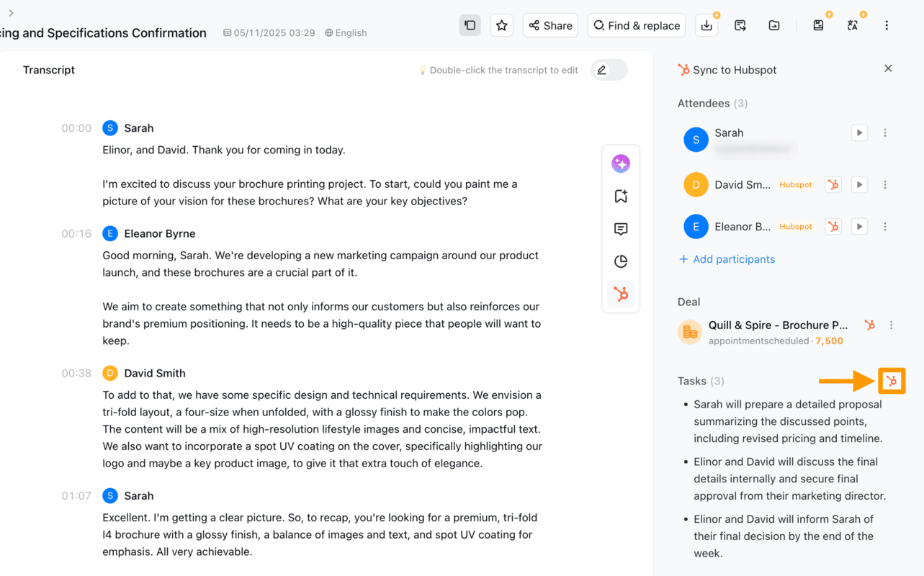Click the Hubspot tag next to David Sm...
924x576 pixels.
796,184
